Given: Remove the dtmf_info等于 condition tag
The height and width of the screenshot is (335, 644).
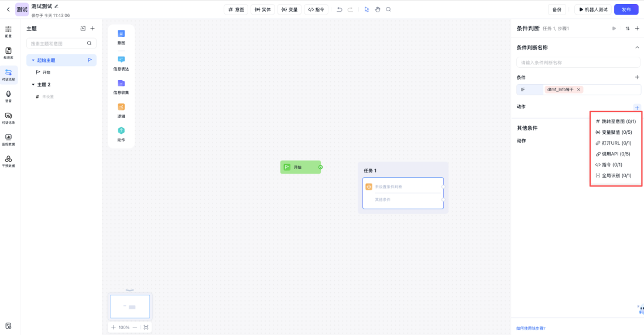Looking at the screenshot, I should [x=578, y=89].
